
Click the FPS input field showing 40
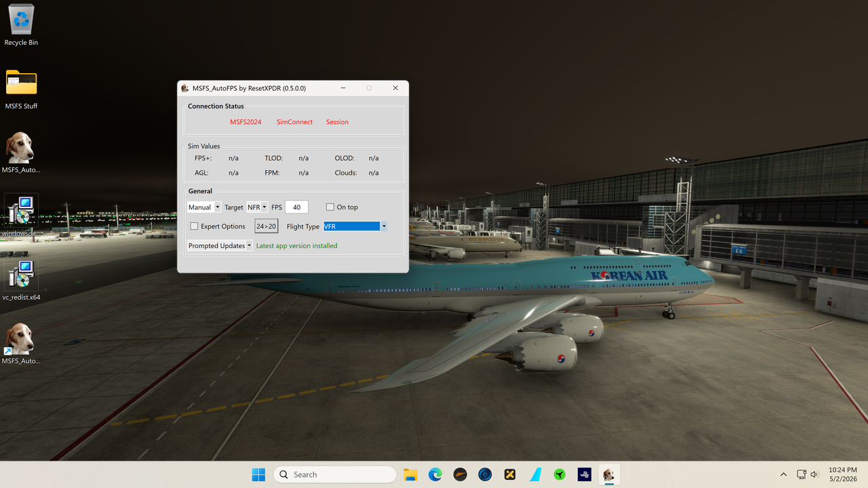coord(296,207)
